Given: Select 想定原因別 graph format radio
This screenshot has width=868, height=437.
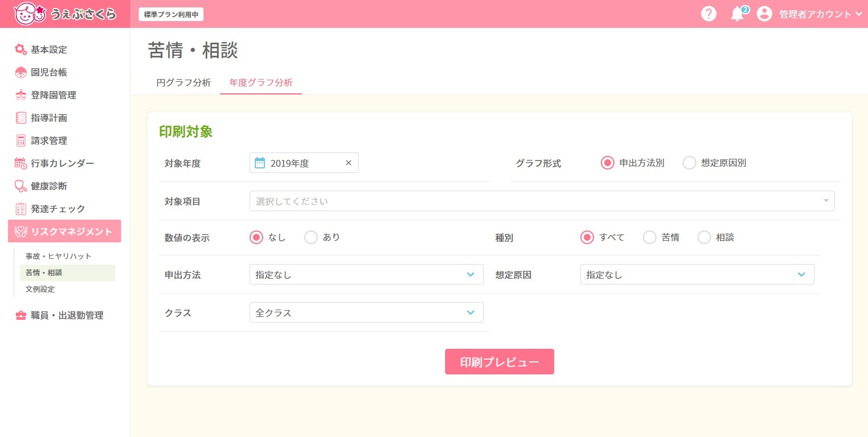Looking at the screenshot, I should 690,163.
